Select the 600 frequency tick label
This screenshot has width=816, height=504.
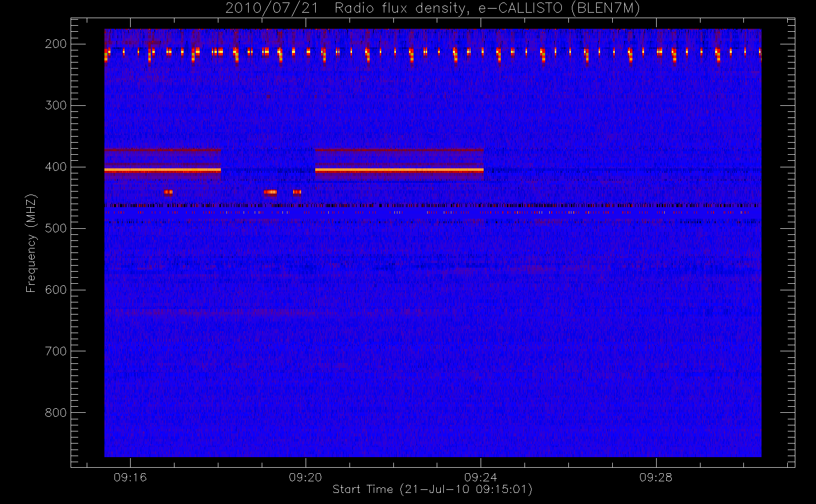pyautogui.click(x=56, y=290)
